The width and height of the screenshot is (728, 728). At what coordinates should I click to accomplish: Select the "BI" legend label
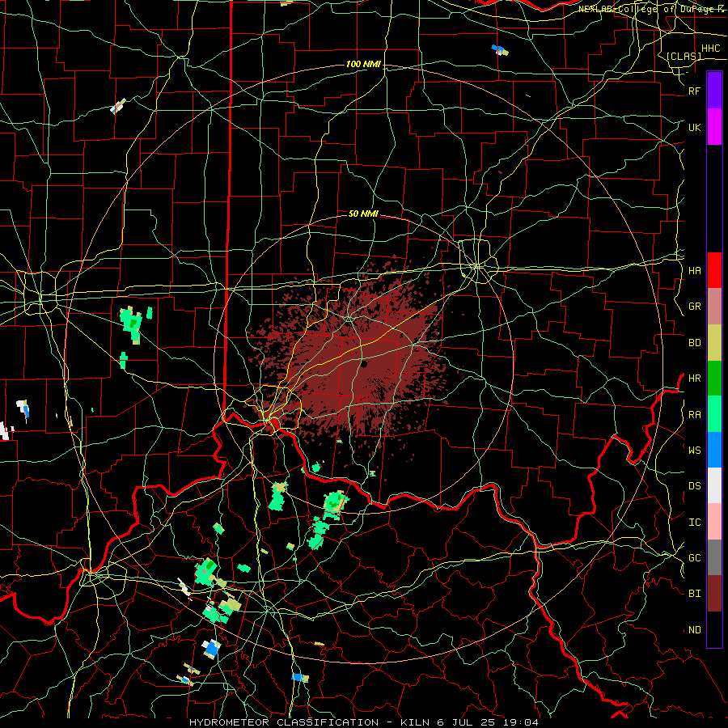tap(694, 594)
